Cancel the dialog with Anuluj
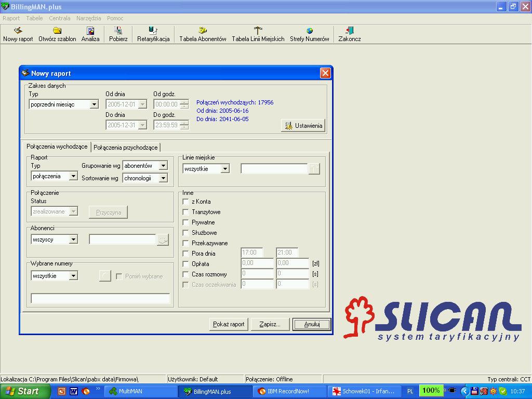Viewport: 532px width, 399px height. tap(312, 324)
